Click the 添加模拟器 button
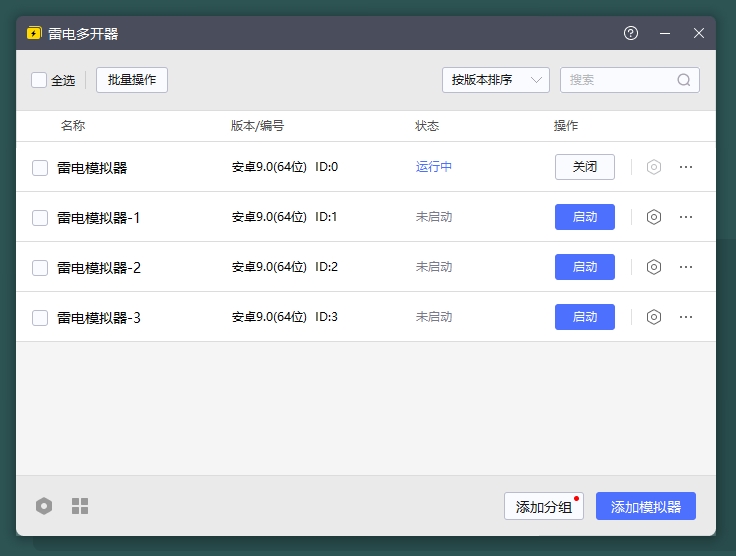The image size is (736, 556). coord(646,506)
